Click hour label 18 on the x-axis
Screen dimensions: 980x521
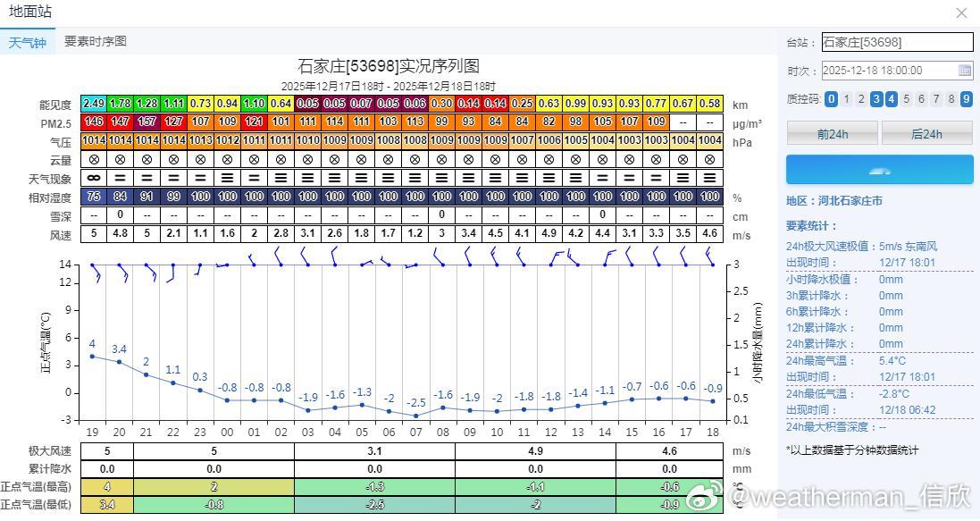(x=713, y=433)
